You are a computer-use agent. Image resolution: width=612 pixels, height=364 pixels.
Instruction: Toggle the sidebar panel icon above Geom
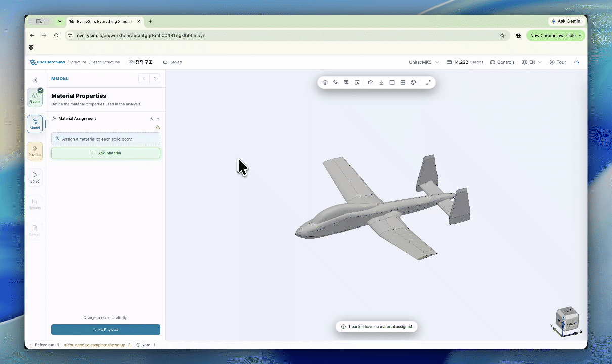pos(35,80)
